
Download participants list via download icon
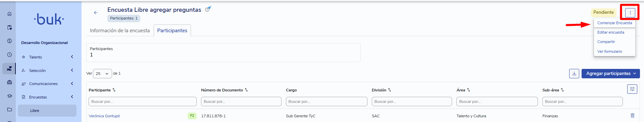(x=574, y=74)
